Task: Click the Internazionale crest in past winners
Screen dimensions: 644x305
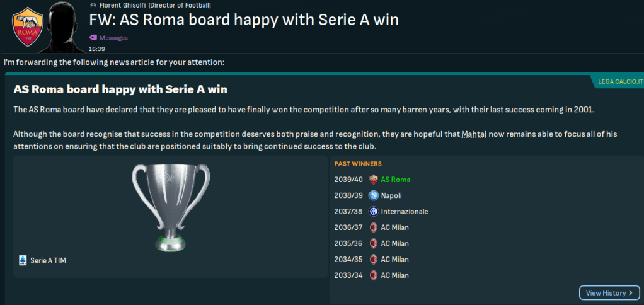Action: coord(373,212)
